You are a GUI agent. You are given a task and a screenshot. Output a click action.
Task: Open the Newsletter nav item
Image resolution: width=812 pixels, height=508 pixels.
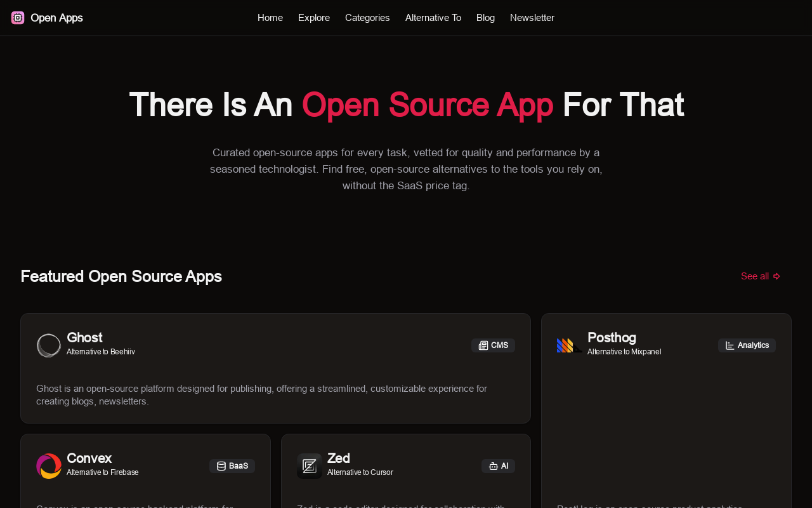532,18
